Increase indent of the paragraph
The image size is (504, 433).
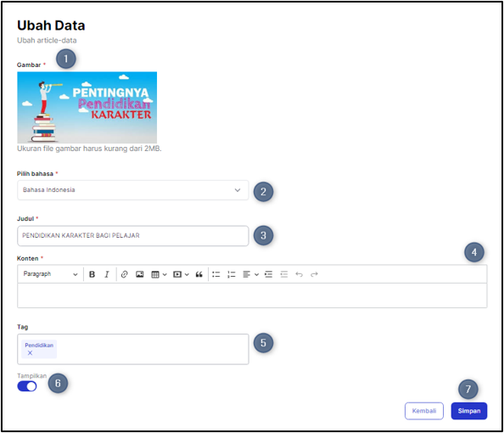point(268,274)
